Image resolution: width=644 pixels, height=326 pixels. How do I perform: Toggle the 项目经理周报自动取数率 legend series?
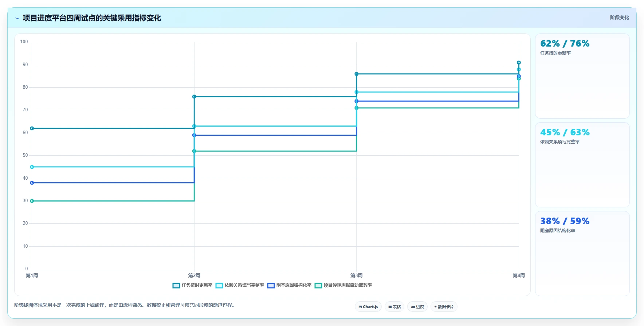pos(343,285)
